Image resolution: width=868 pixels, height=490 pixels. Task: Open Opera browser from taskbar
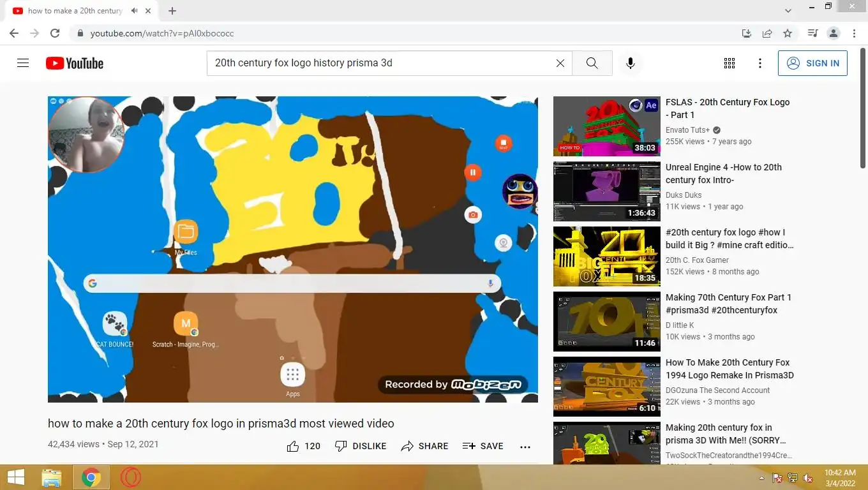[x=130, y=477]
